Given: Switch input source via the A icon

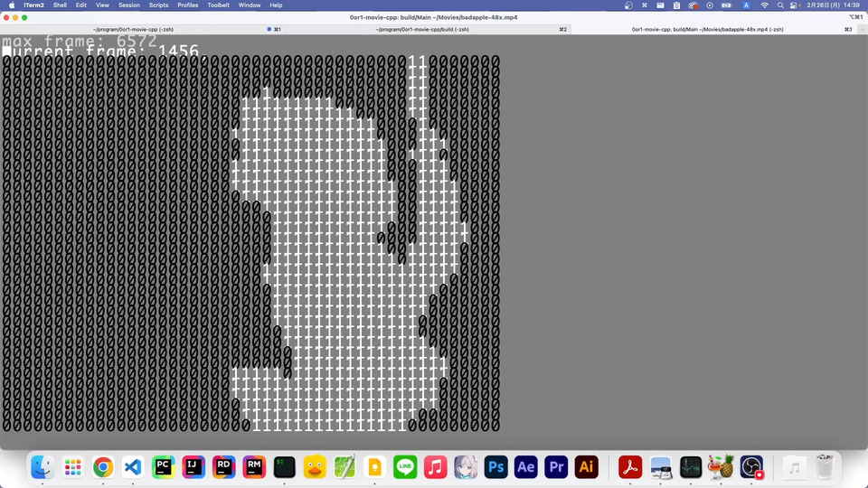Looking at the screenshot, I should 746,5.
